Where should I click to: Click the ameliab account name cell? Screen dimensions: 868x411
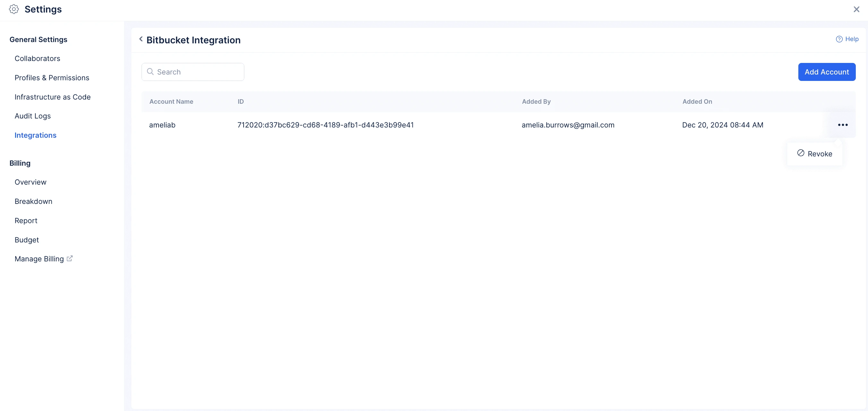click(162, 125)
